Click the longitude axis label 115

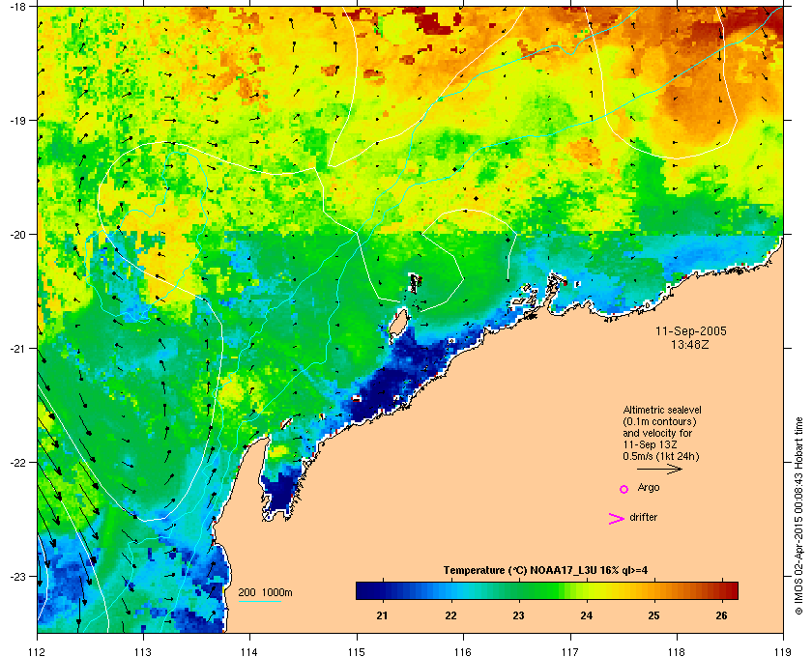[x=357, y=651]
